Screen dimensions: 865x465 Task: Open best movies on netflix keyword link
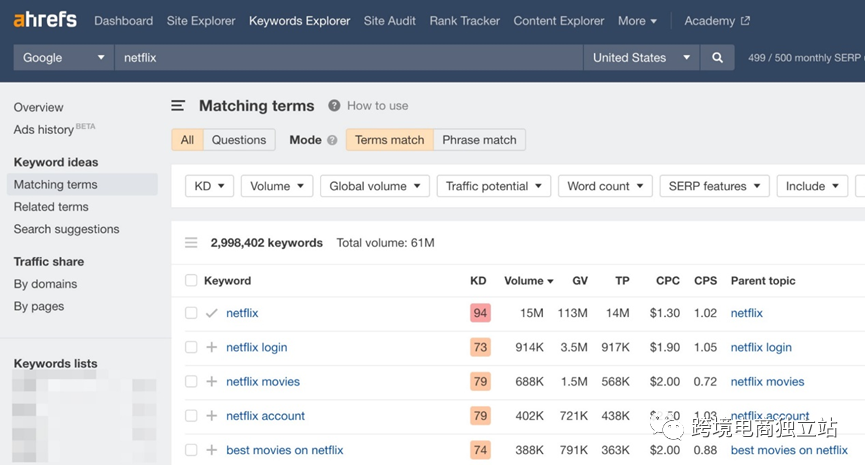coord(285,450)
